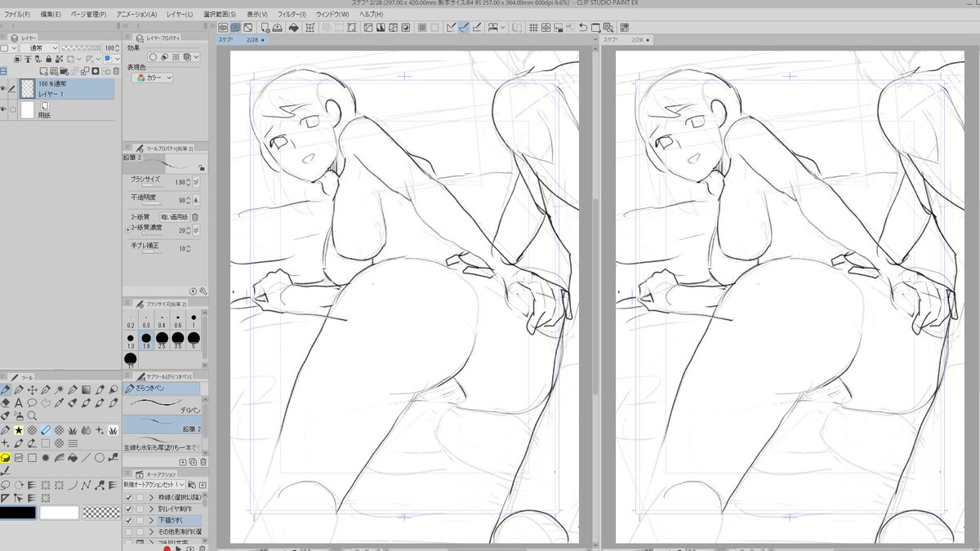The width and height of the screenshot is (980, 551).
Task: Select the highlighted blue pencil tool
Action: [46, 430]
